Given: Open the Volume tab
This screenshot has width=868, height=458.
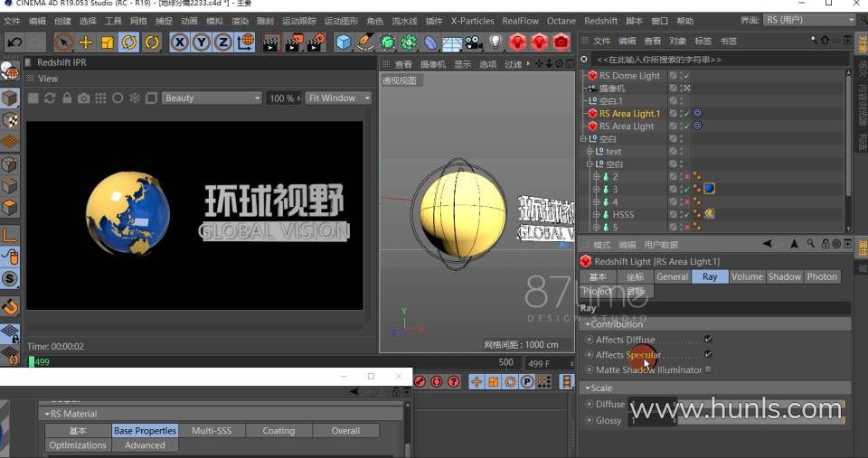Looking at the screenshot, I should (747, 276).
